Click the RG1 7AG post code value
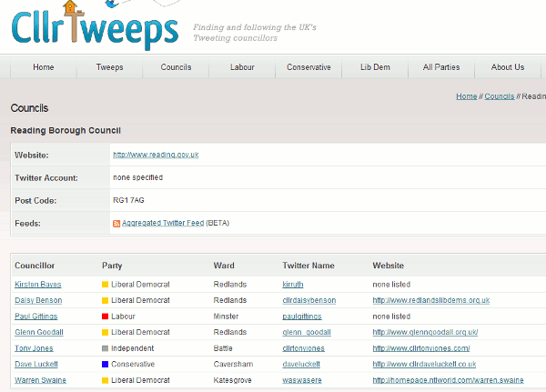Viewport: 546px width, 392px height. [x=128, y=200]
